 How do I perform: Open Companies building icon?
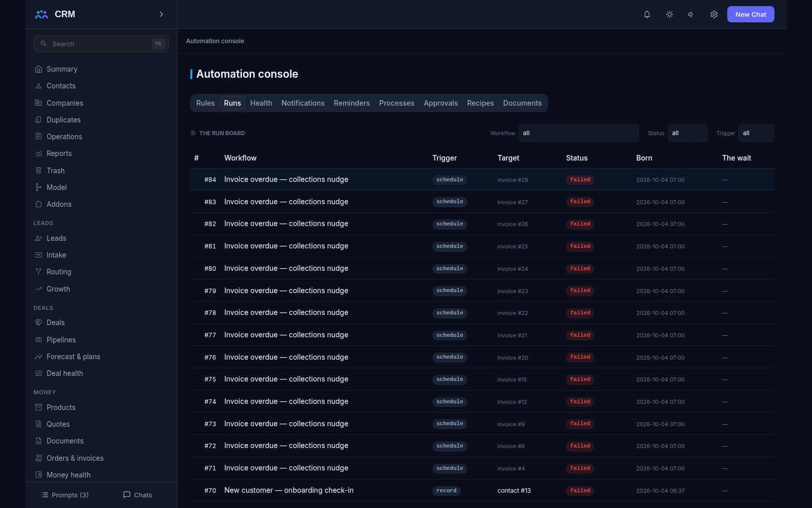click(x=39, y=103)
